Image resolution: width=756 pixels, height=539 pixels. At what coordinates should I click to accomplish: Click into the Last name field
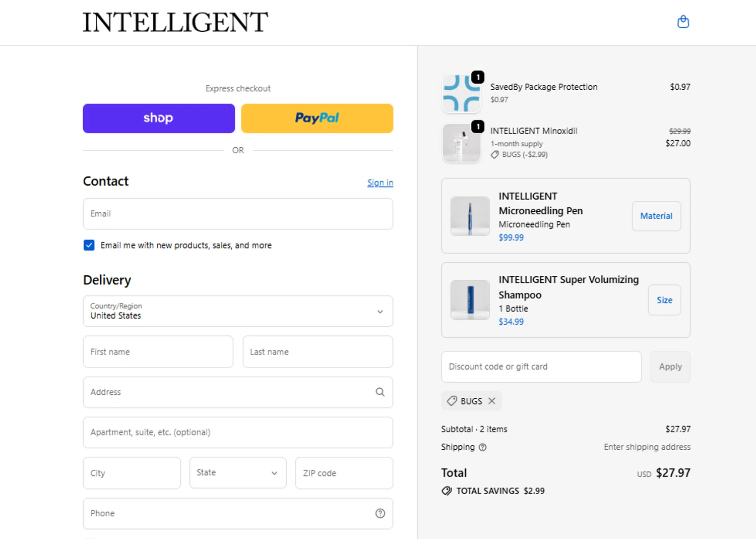click(x=318, y=352)
